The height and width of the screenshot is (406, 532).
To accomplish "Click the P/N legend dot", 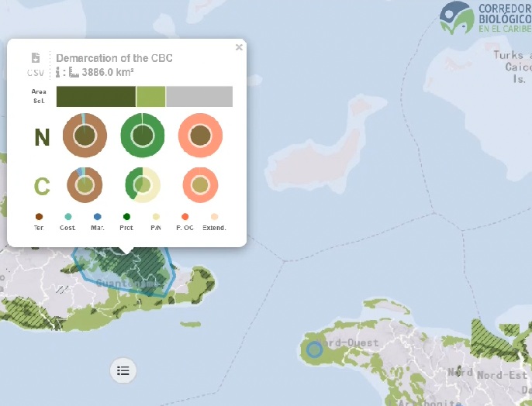I will point(156,217).
